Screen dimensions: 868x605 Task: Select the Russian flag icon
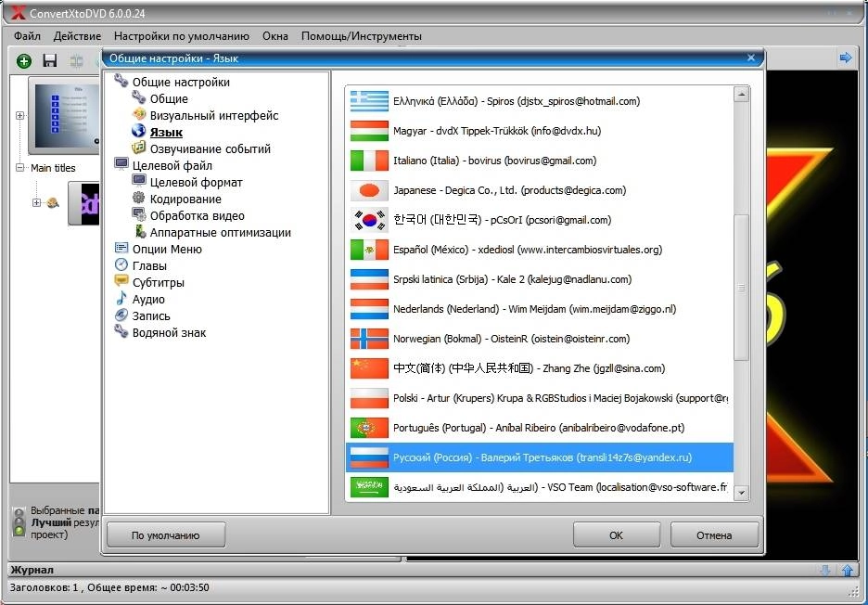tap(369, 457)
